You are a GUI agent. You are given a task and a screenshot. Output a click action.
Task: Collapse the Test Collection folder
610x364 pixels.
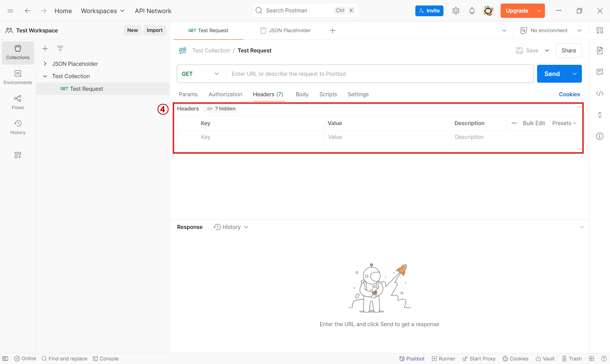[x=45, y=76]
